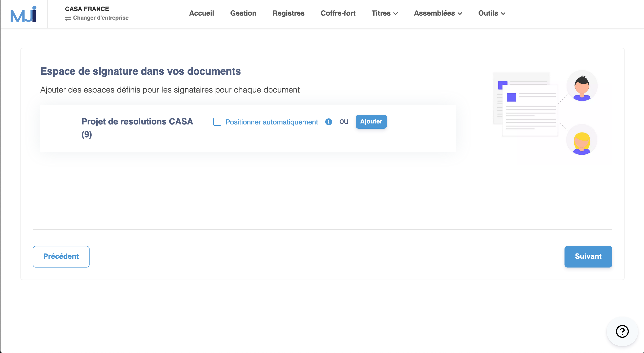Click the Ajouter des espaces définis subtitle text
Viewport: 644px width, 353px height.
(170, 90)
